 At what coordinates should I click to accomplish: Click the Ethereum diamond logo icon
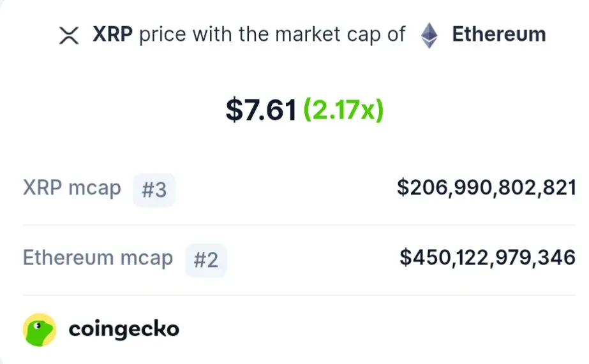pos(429,36)
